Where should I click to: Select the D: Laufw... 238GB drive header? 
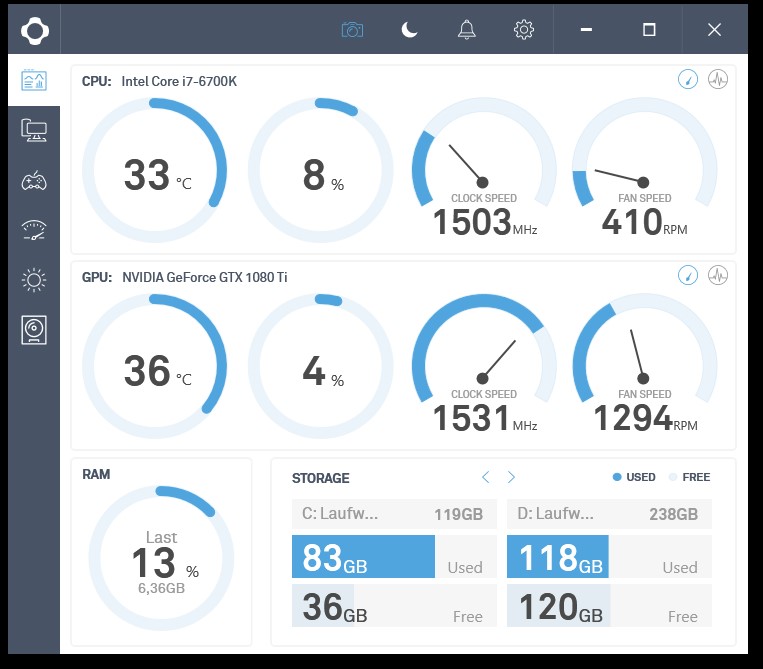(x=609, y=514)
